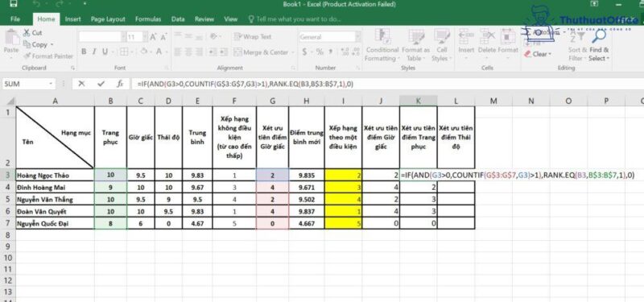This screenshot has height=302, width=644.
Task: Cancel formula entry with X button
Action: [x=81, y=84]
